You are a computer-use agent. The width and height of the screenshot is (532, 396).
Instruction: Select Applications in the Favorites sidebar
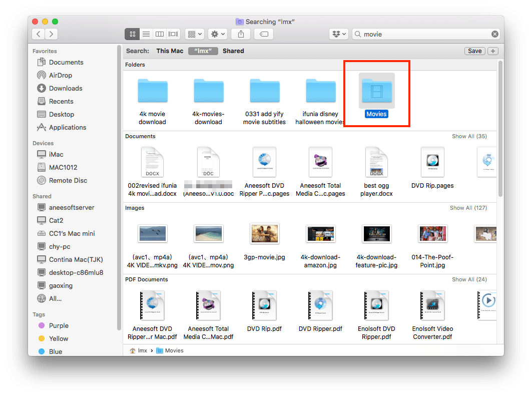67,127
